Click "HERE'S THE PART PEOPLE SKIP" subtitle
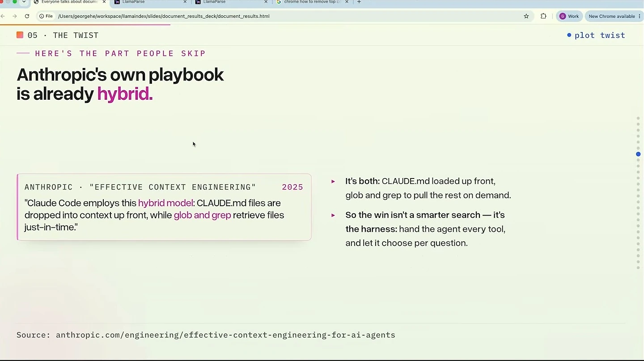This screenshot has height=361, width=644. point(120,53)
